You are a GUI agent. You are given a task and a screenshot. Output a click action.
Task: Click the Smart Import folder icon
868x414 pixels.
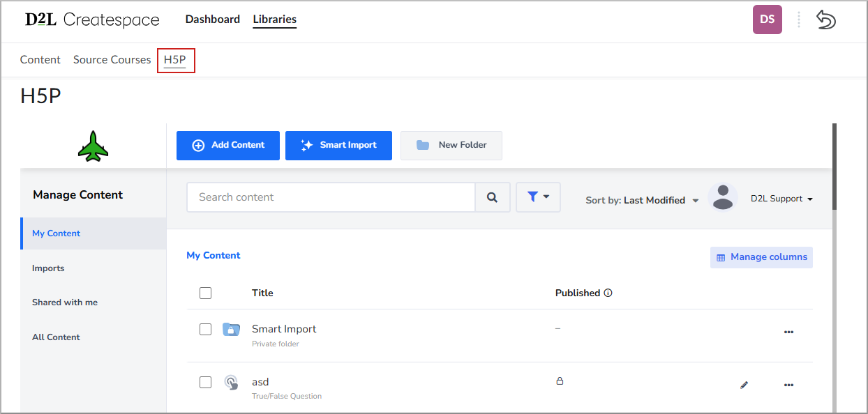(231, 329)
